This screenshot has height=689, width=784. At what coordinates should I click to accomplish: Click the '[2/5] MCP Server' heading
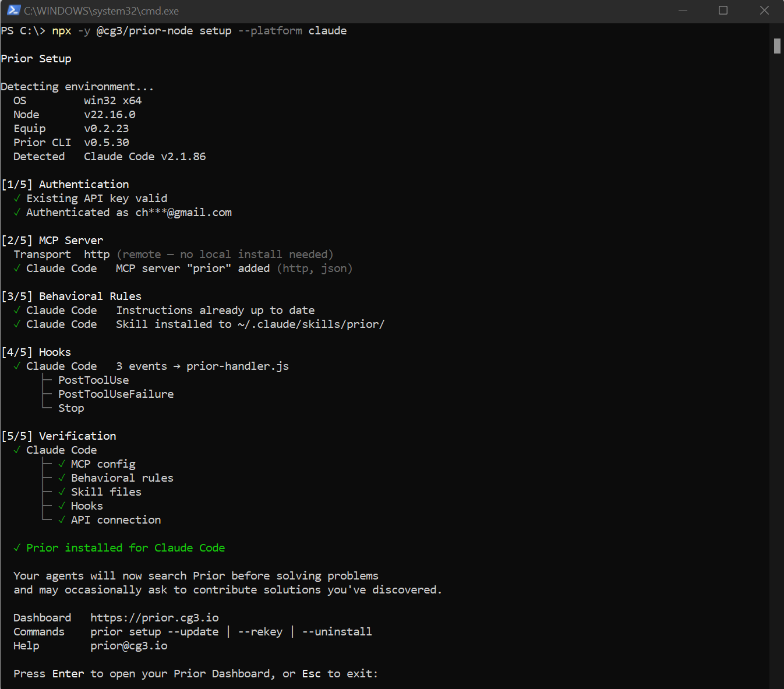tap(52, 241)
